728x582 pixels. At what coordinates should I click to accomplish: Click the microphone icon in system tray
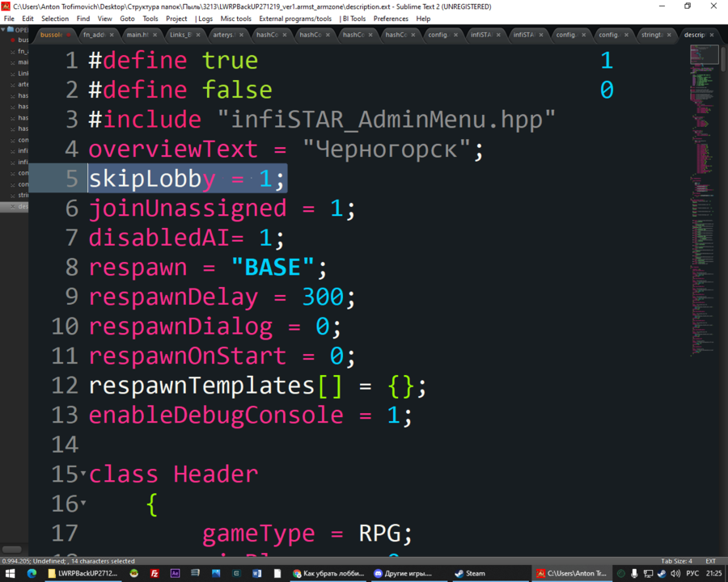click(634, 574)
